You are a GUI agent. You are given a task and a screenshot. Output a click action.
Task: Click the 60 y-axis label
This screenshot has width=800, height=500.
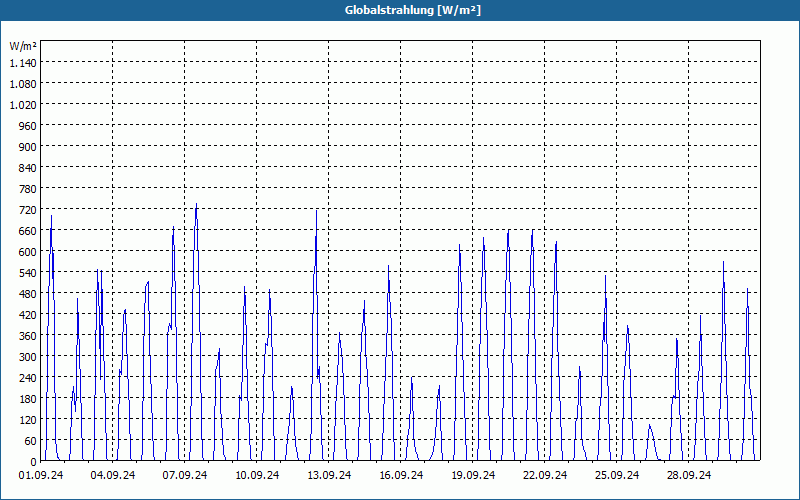[31, 440]
